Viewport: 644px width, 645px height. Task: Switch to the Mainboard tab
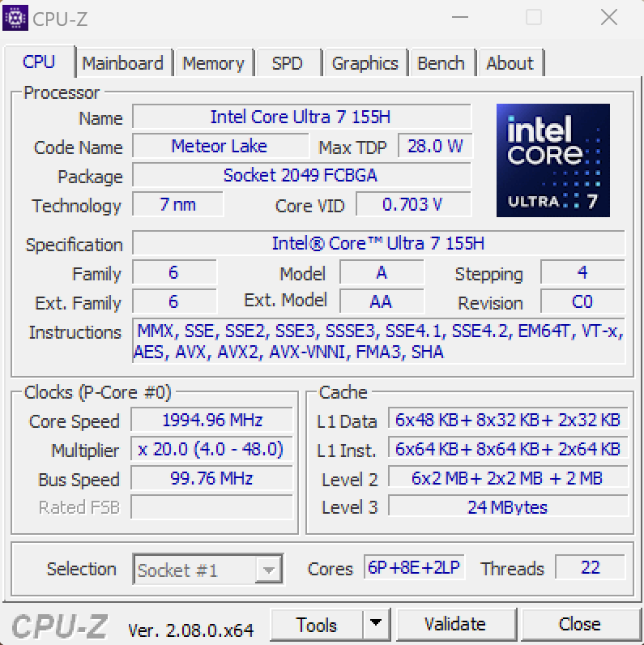click(122, 63)
